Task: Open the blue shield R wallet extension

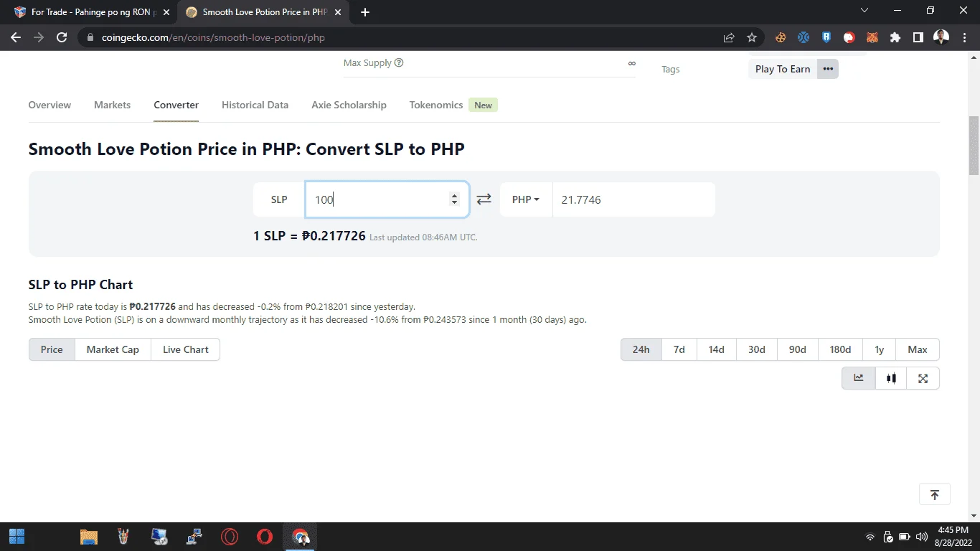Action: coord(826,37)
